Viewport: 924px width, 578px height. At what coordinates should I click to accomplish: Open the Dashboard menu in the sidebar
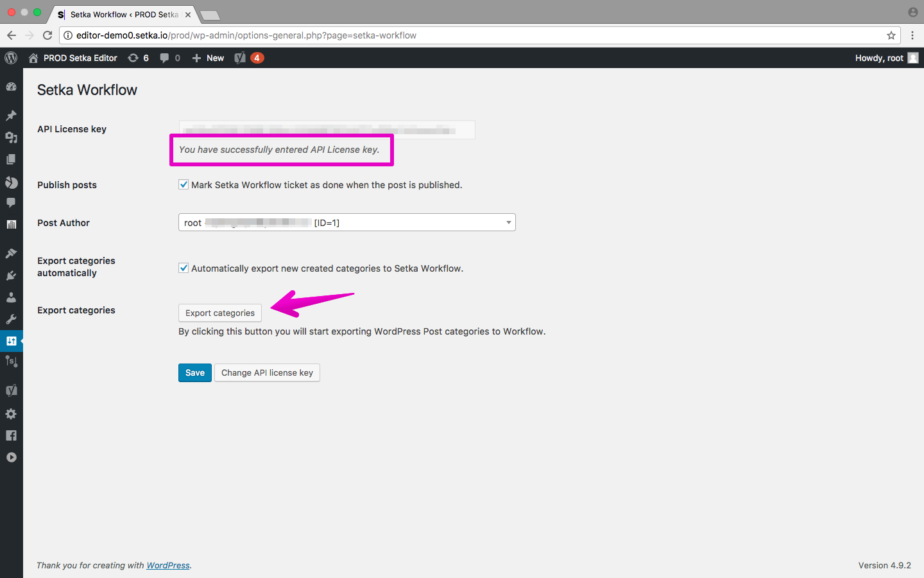coord(11,87)
